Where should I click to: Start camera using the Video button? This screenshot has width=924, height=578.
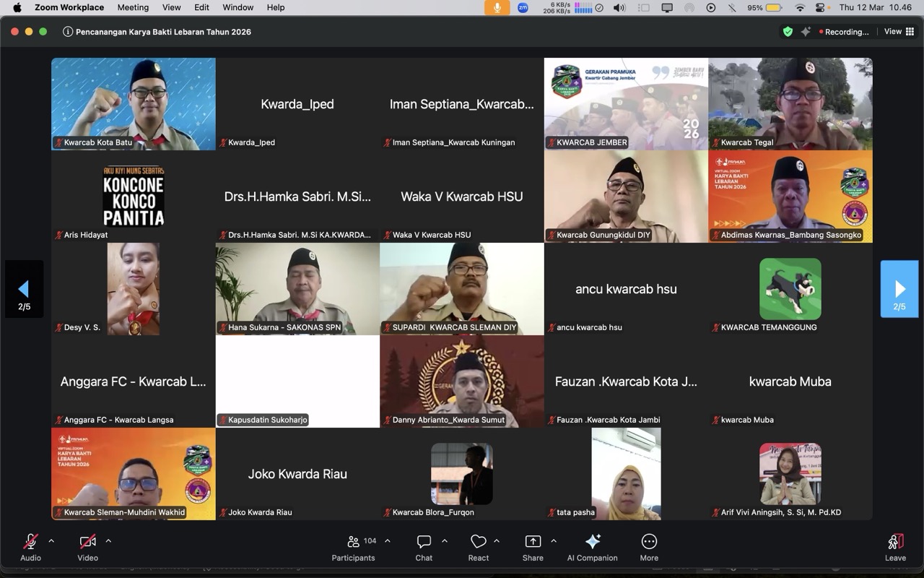(x=87, y=547)
